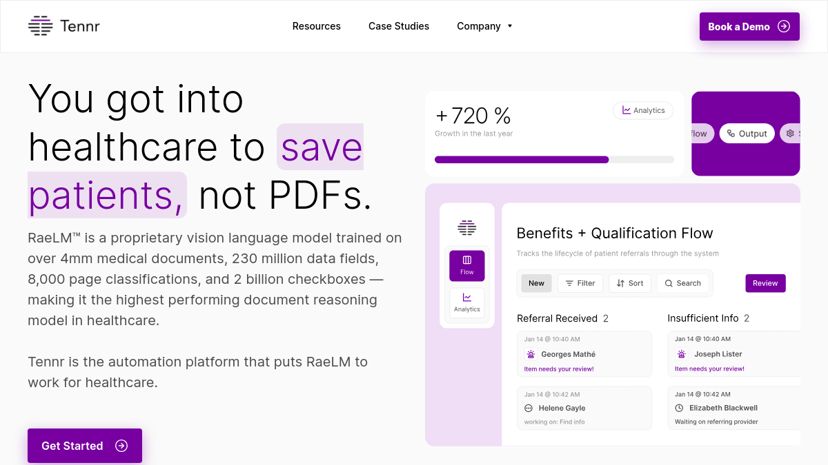Click status icon beside Helene Gayle
This screenshot has height=465, width=828.
coord(529,408)
